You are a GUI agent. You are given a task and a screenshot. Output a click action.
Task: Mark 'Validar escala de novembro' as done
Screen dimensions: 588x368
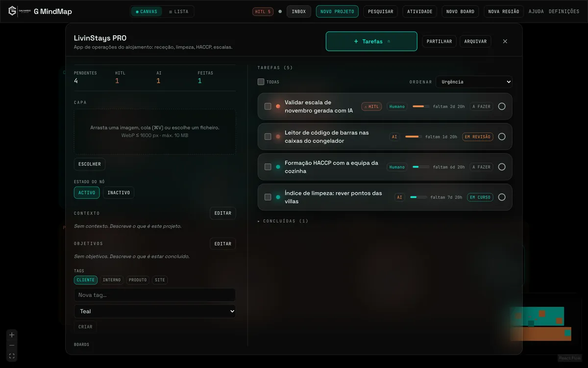pyautogui.click(x=502, y=106)
